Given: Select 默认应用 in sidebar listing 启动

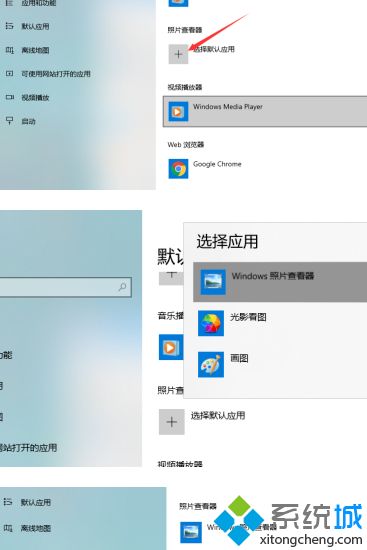Looking at the screenshot, I should click(x=35, y=26).
